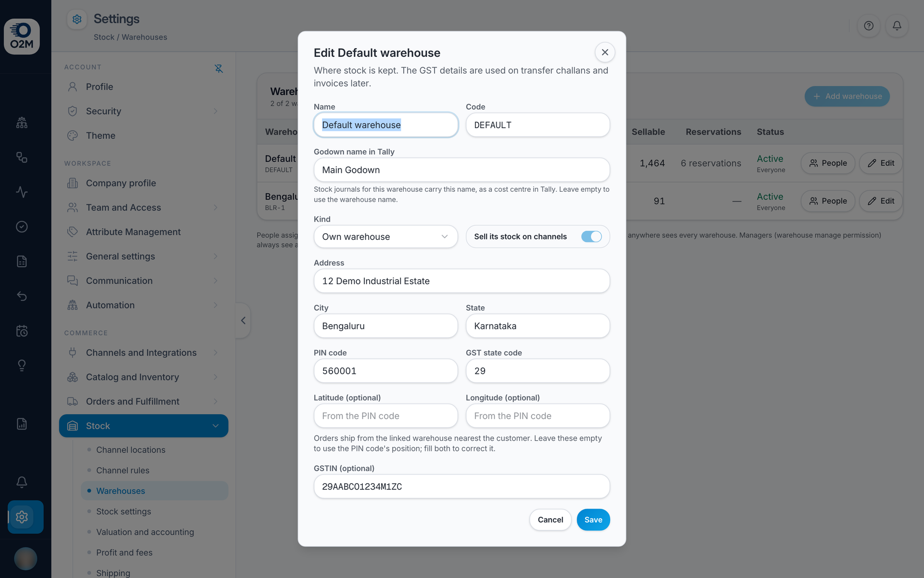Click the settings gear in left rail

(22, 517)
